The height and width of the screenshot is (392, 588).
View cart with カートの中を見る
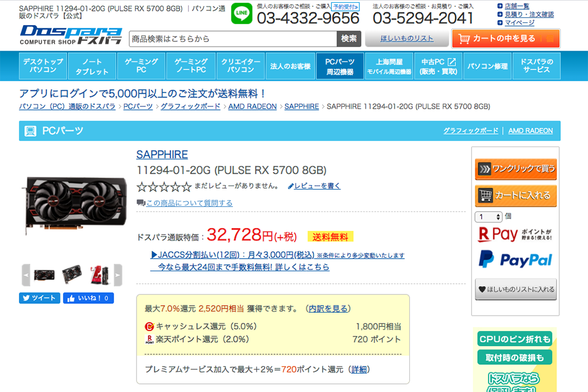point(506,39)
